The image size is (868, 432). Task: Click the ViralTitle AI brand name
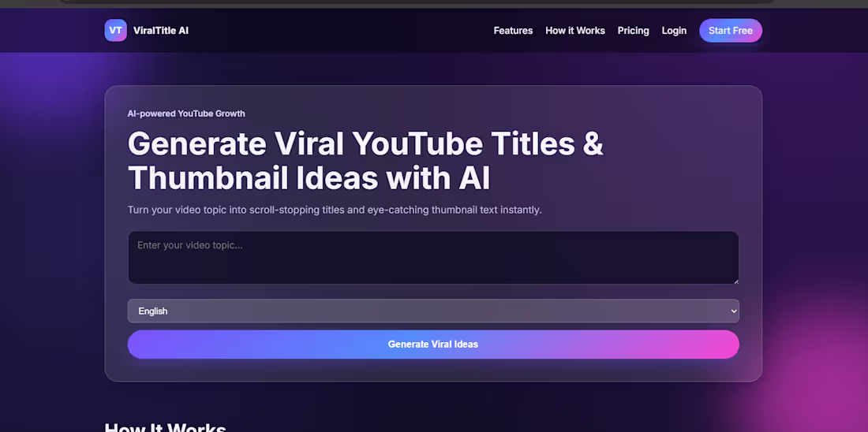[x=161, y=31]
